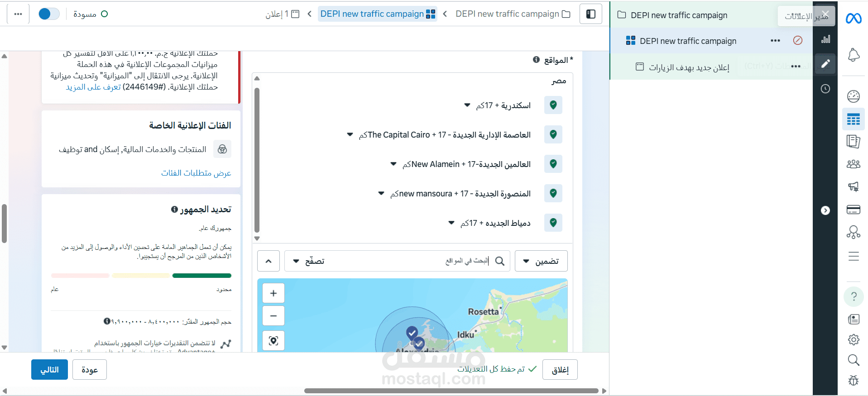The width and height of the screenshot is (868, 396).
Task: Open more options for the new ad row
Action: pos(796,67)
